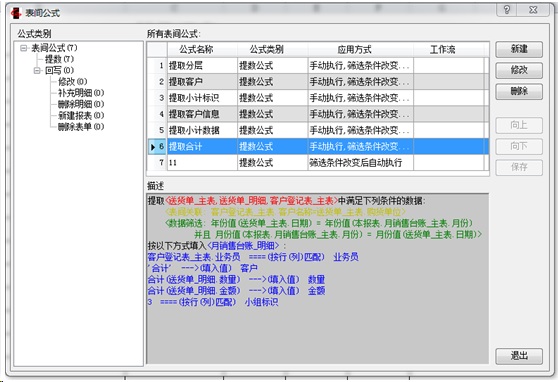
Task: Select formula row named 11
Action: (x=318, y=163)
